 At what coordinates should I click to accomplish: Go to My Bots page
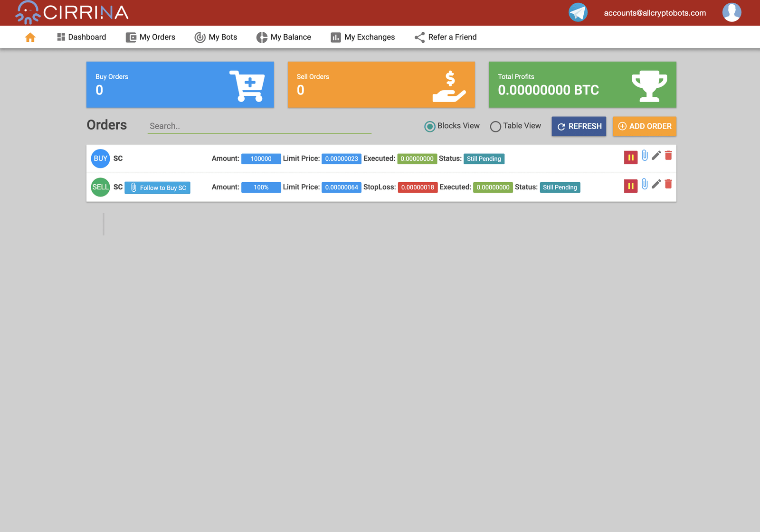[216, 37]
